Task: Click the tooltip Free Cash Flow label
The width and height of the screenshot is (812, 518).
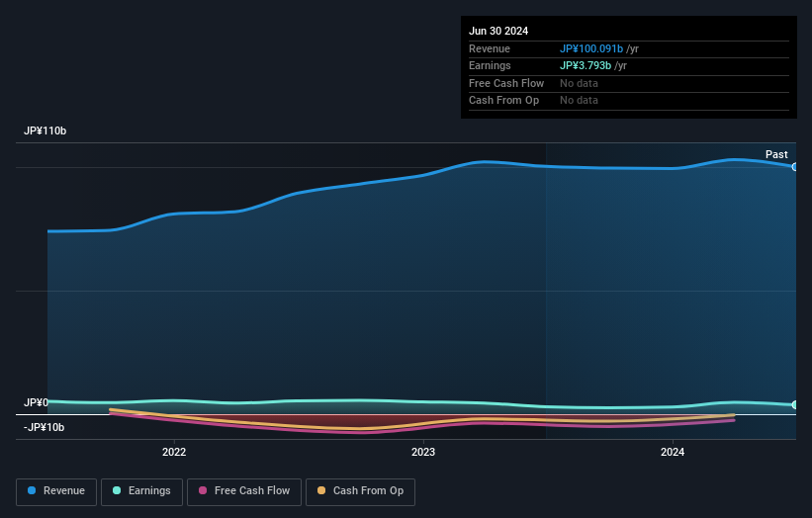Action: (x=506, y=83)
